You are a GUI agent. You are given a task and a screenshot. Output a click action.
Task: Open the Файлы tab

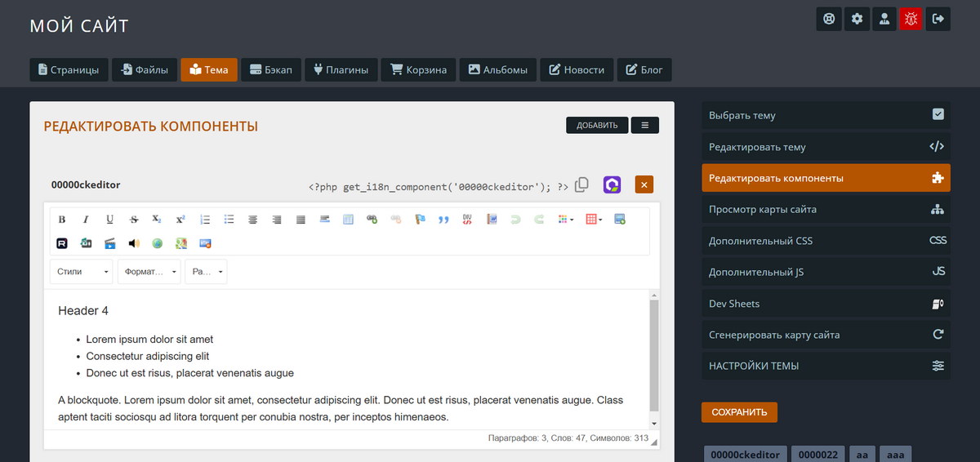click(x=144, y=69)
